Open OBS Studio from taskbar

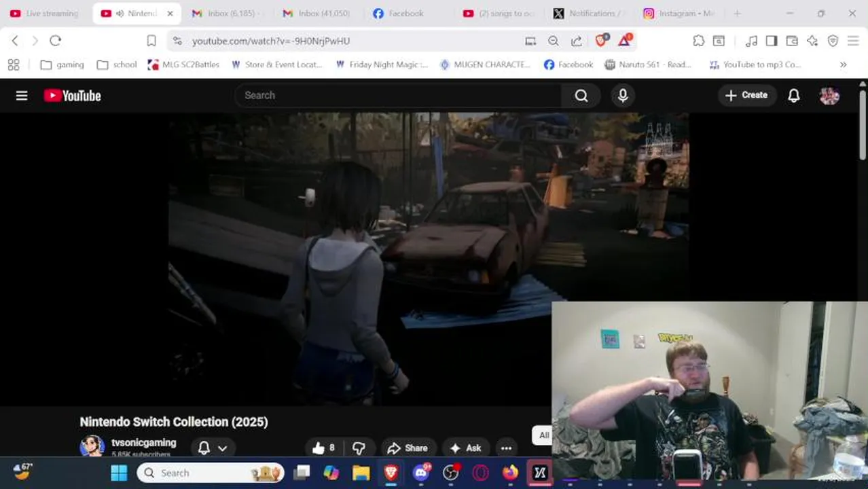tap(451, 473)
